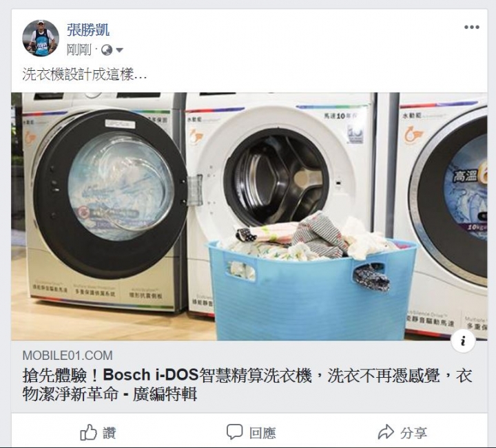Screen dimensions: 496x448
Task: Open the Bosch i-DOS article headline
Action: (x=247, y=385)
